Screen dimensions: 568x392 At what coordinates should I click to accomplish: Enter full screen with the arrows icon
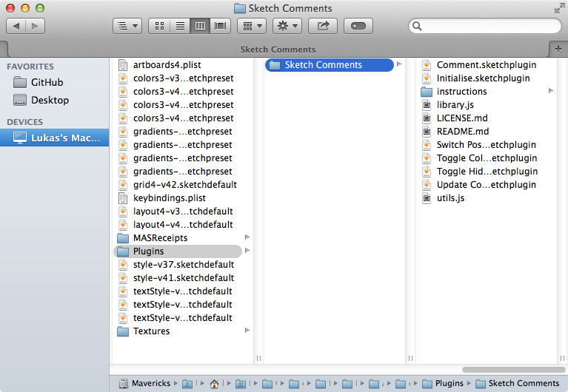[x=559, y=9]
